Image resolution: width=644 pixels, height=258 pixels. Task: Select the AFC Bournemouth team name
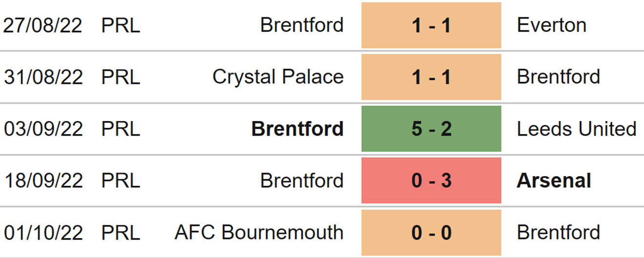[x=259, y=232]
